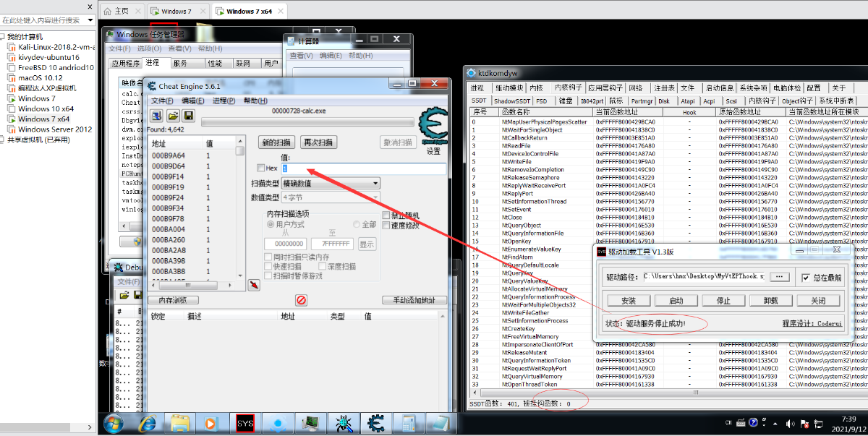
Task: Open Cheat Engine 编辑(E) menu
Action: (x=194, y=101)
